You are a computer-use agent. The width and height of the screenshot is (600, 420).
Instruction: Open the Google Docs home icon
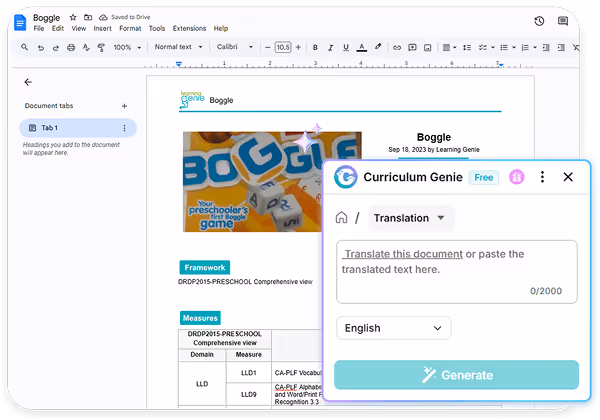pos(20,23)
